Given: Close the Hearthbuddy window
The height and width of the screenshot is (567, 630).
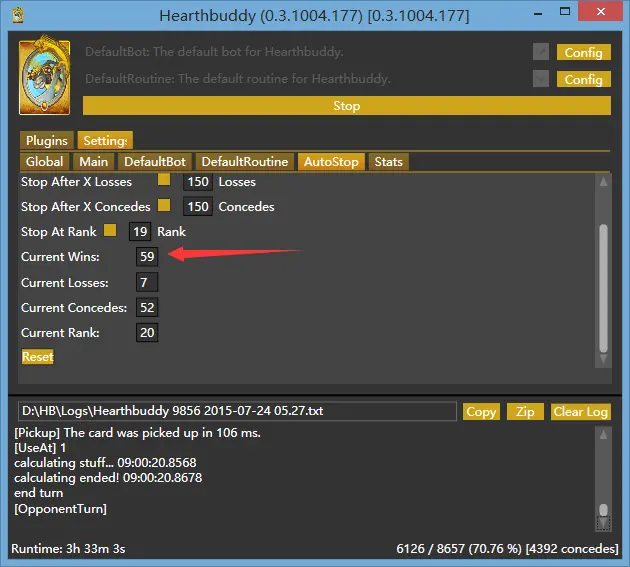Looking at the screenshot, I should tap(600, 11).
